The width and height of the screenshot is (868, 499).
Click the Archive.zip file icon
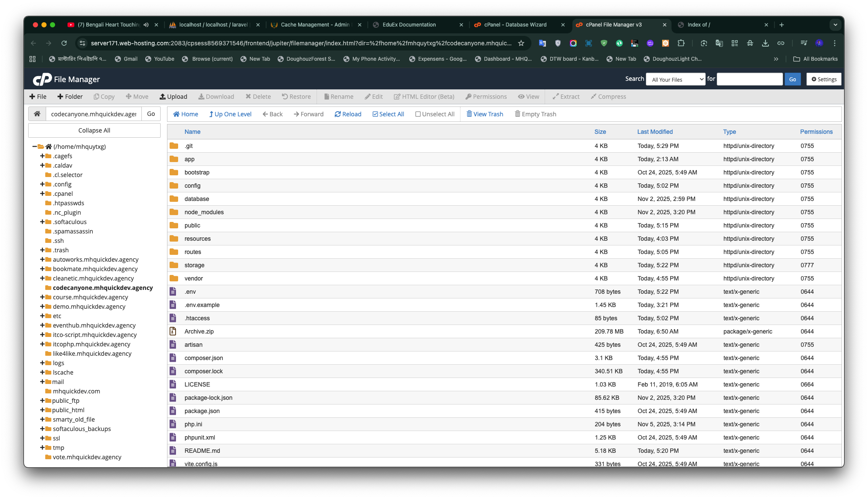click(x=173, y=331)
